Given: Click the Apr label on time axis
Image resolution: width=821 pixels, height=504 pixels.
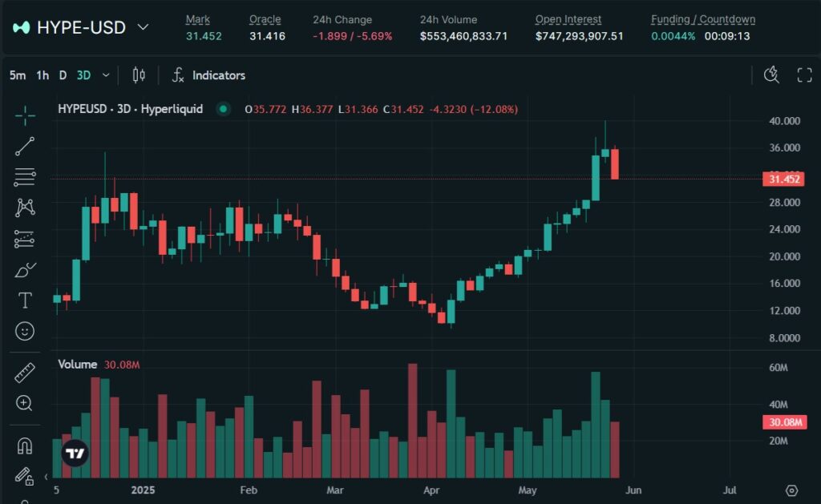Looking at the screenshot, I should pos(431,490).
